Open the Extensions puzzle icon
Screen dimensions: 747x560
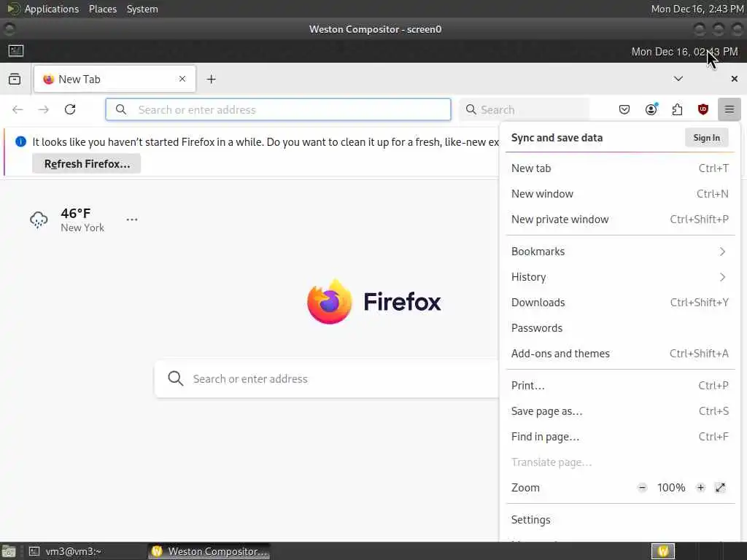point(677,109)
